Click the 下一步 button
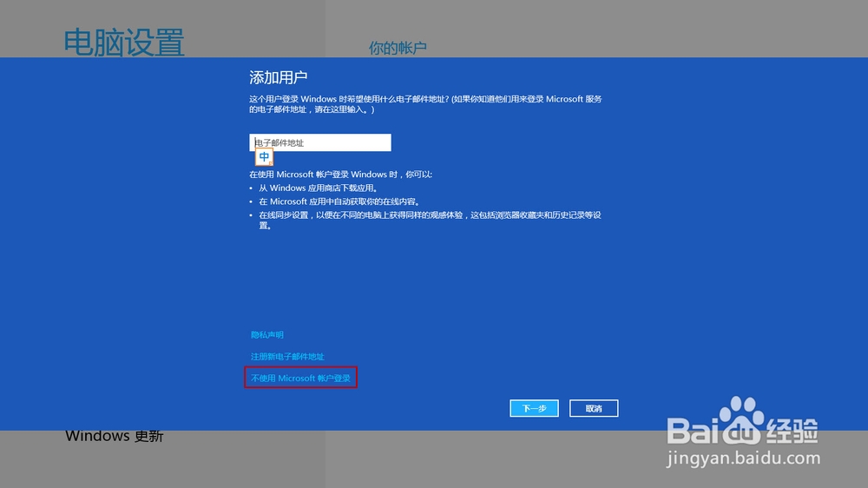This screenshot has height=488, width=868. click(x=534, y=408)
